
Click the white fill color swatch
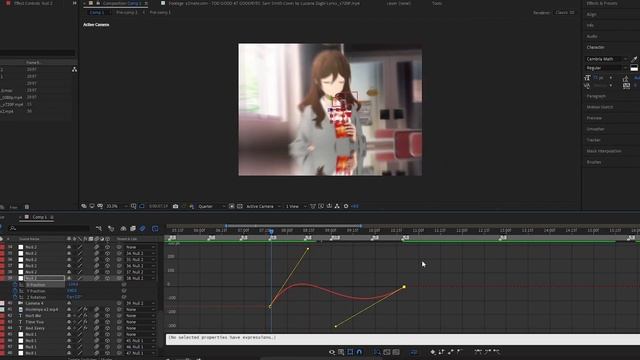pyautogui.click(x=634, y=68)
